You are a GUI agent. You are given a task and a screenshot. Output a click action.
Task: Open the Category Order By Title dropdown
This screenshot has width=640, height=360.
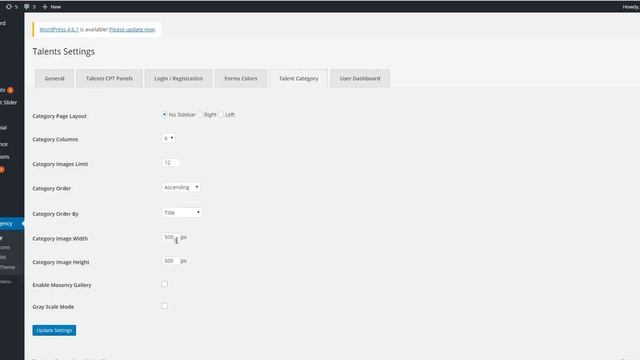pos(182,213)
